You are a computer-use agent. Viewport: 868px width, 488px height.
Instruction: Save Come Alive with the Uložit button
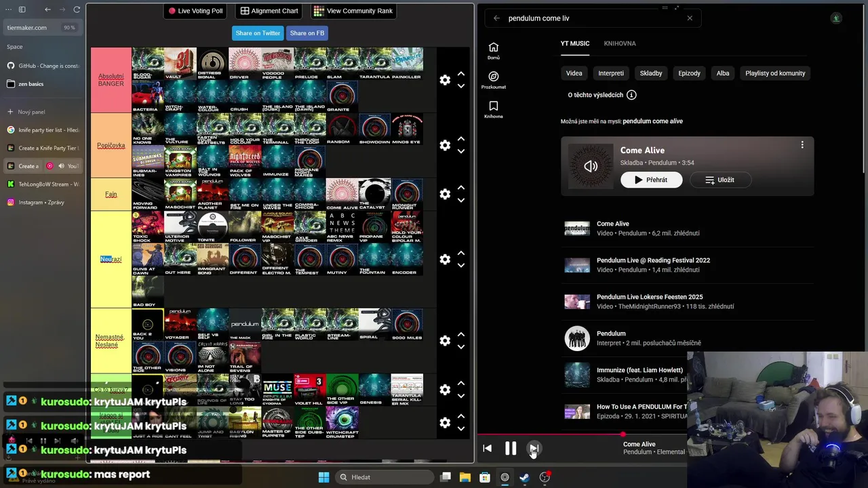click(719, 180)
